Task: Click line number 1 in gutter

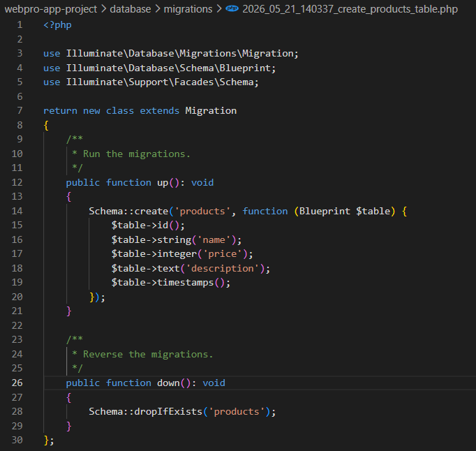Action: [20, 24]
